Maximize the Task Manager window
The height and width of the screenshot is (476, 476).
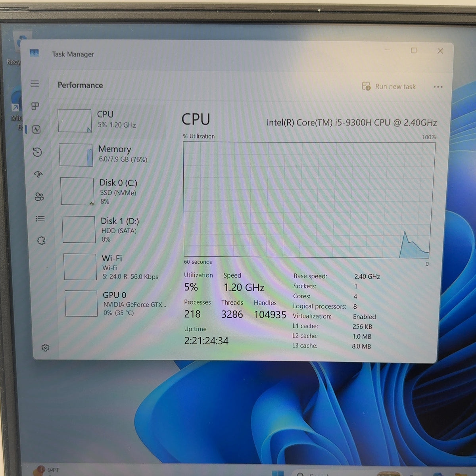tap(414, 50)
